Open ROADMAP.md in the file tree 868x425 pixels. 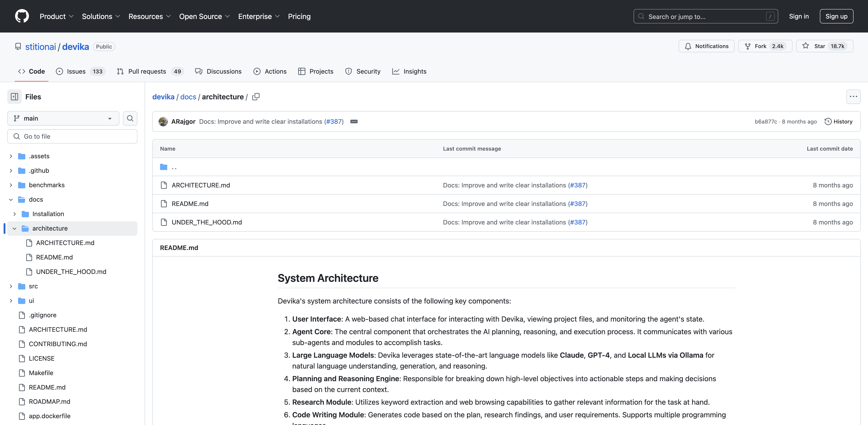(x=50, y=402)
